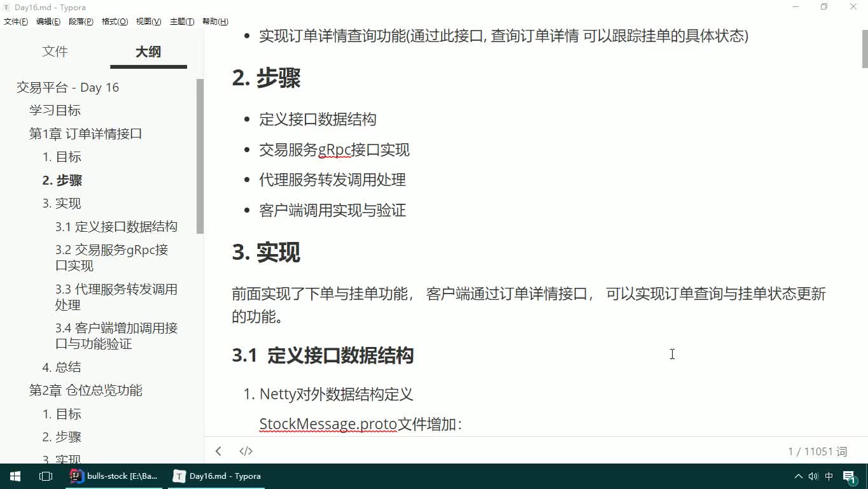The image size is (868, 489).
Task: Open Windows Start menu
Action: [15, 476]
